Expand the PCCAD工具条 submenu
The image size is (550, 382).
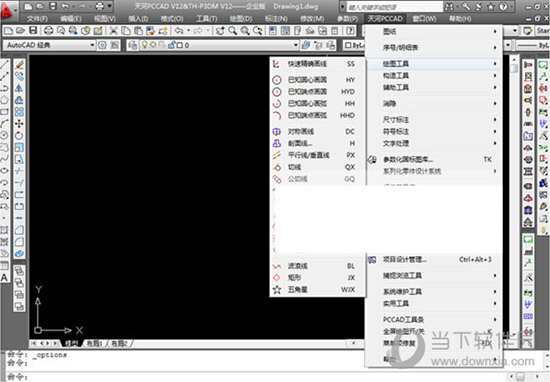tap(434, 319)
